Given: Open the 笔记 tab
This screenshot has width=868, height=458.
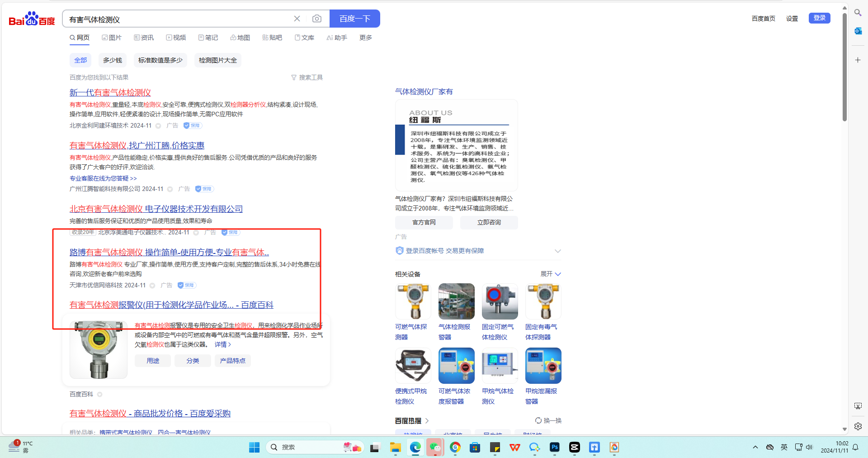Looking at the screenshot, I should [208, 38].
